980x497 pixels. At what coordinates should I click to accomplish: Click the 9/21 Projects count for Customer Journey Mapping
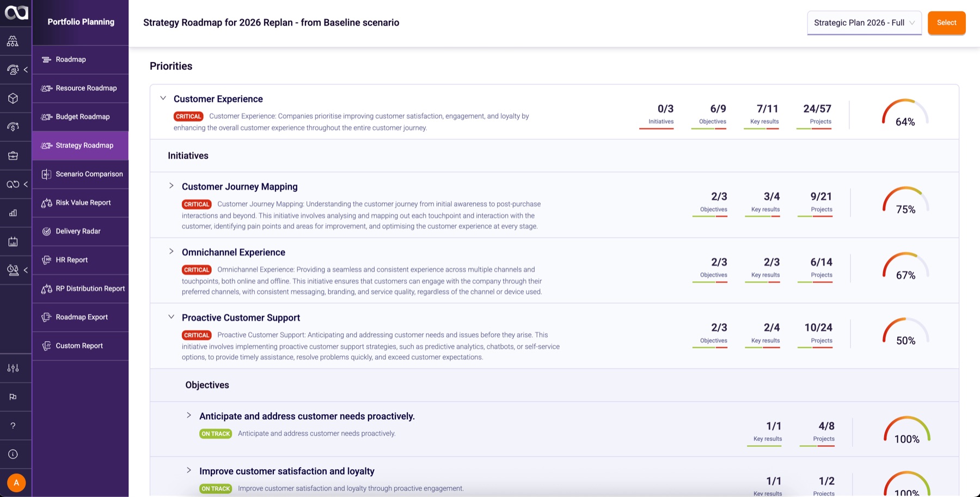pyautogui.click(x=821, y=197)
